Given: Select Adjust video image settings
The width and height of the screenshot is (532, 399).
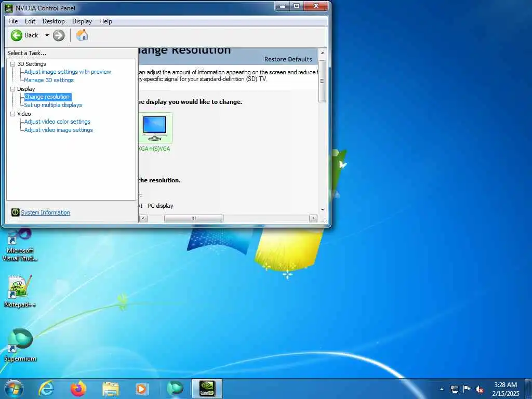Looking at the screenshot, I should (x=58, y=130).
